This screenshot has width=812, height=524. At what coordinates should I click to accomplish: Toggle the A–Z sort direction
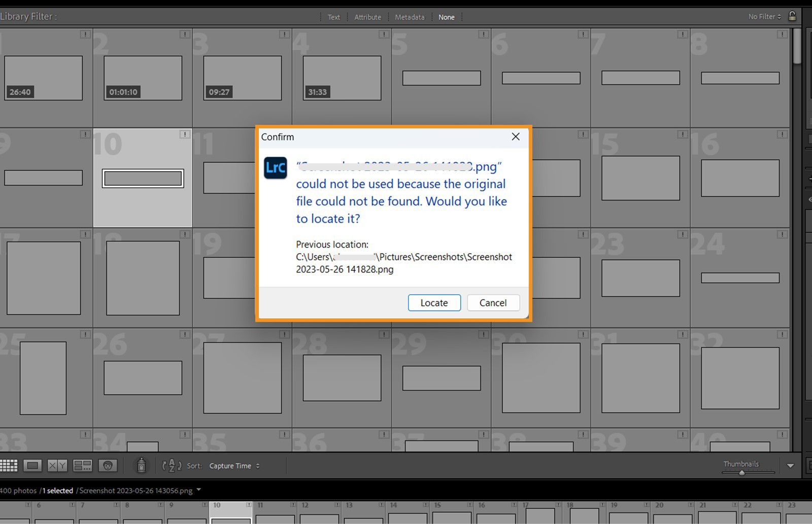coord(172,465)
